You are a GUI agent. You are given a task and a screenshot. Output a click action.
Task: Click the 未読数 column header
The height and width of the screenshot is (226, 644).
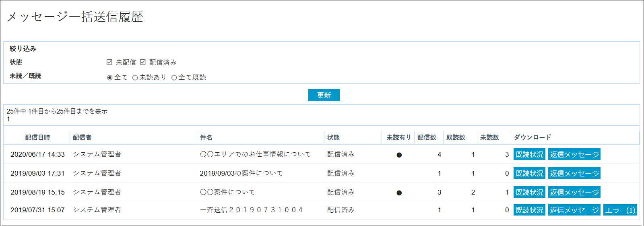point(489,137)
